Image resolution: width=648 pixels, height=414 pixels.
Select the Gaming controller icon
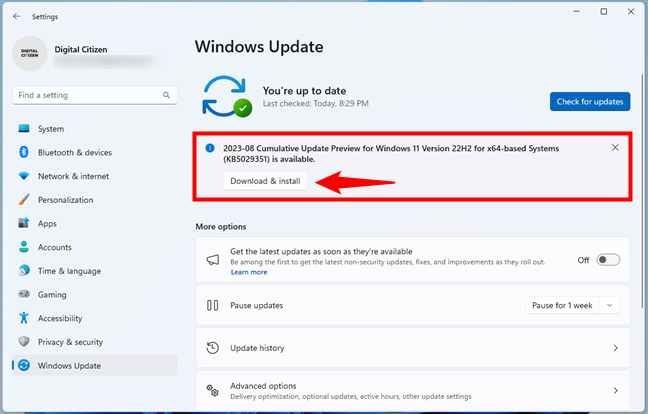24,294
